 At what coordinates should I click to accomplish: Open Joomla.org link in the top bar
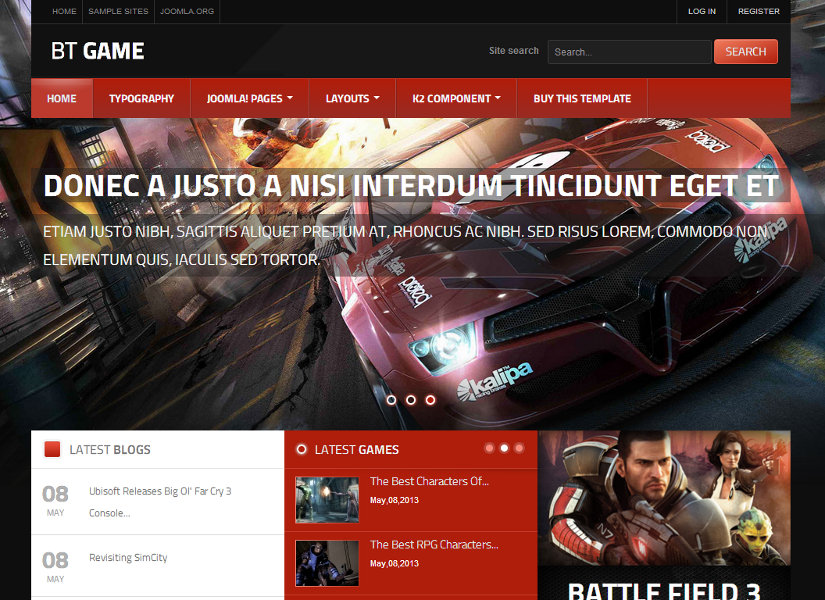tap(187, 11)
